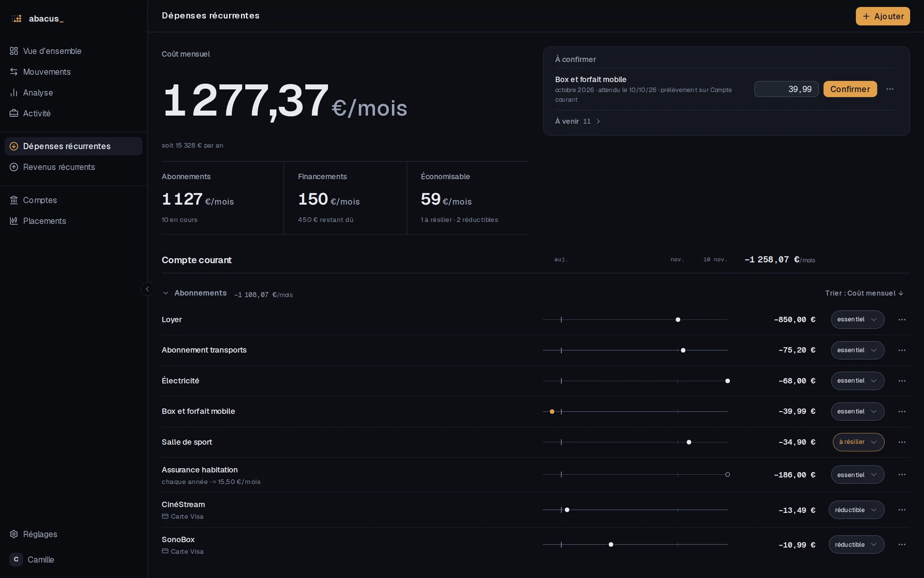Click the Électricité timeline dot
Viewport: 924px width, 578px height.
728,381
